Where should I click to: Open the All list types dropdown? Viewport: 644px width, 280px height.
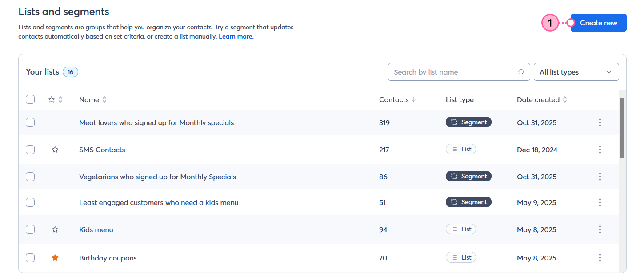pos(576,71)
